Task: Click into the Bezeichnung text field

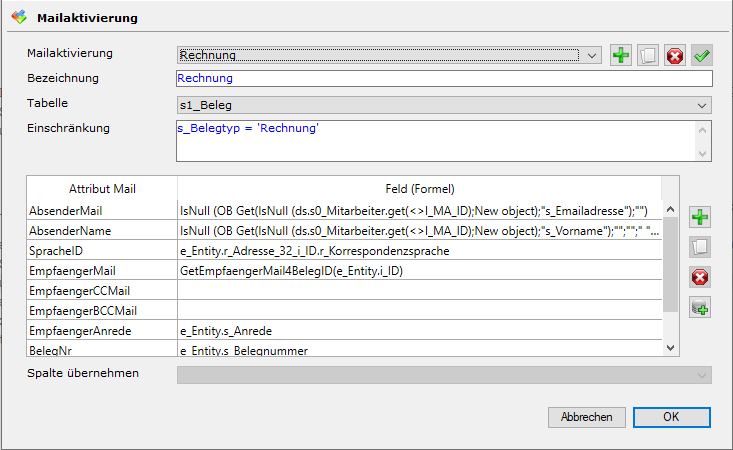Action: [443, 79]
